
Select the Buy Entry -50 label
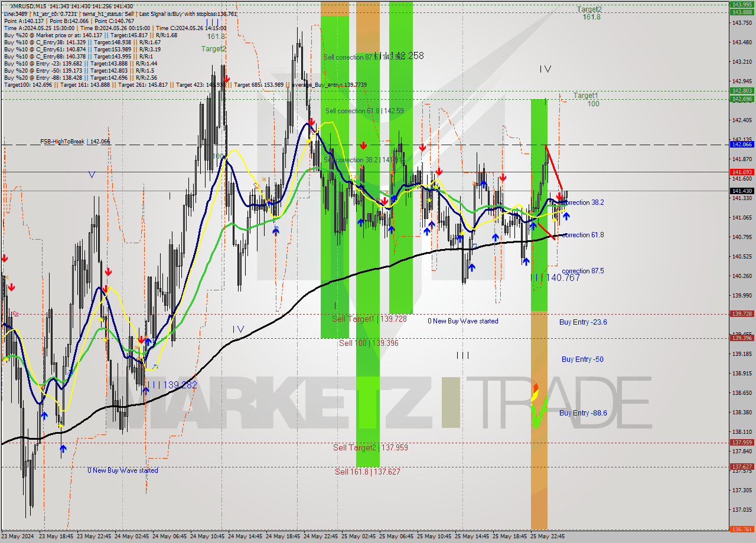click(x=582, y=359)
